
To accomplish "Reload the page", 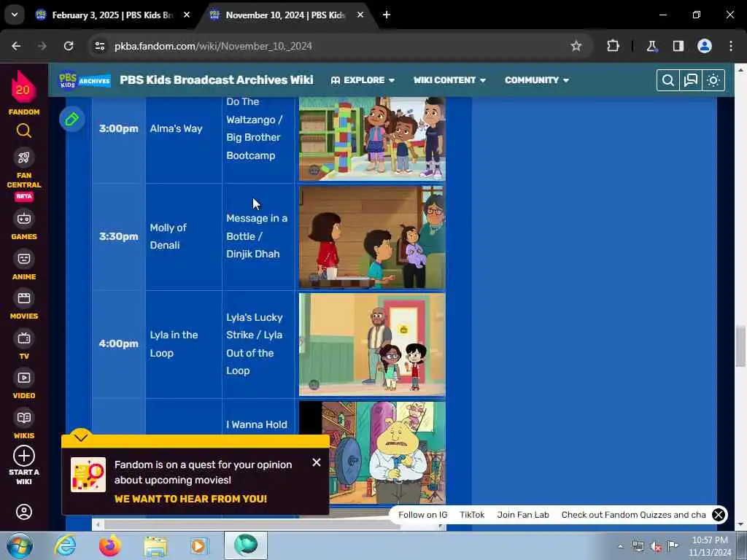I will 69,46.
